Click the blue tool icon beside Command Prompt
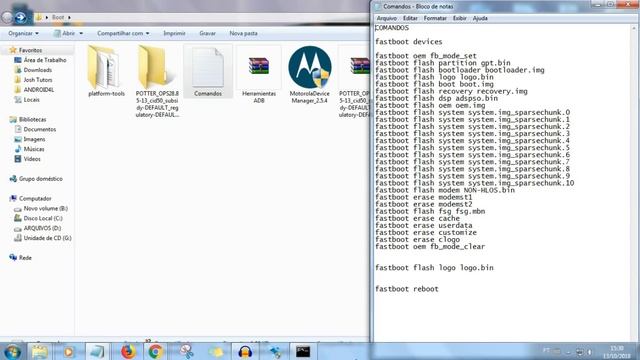The width and height of the screenshot is (640, 360). pos(276,352)
